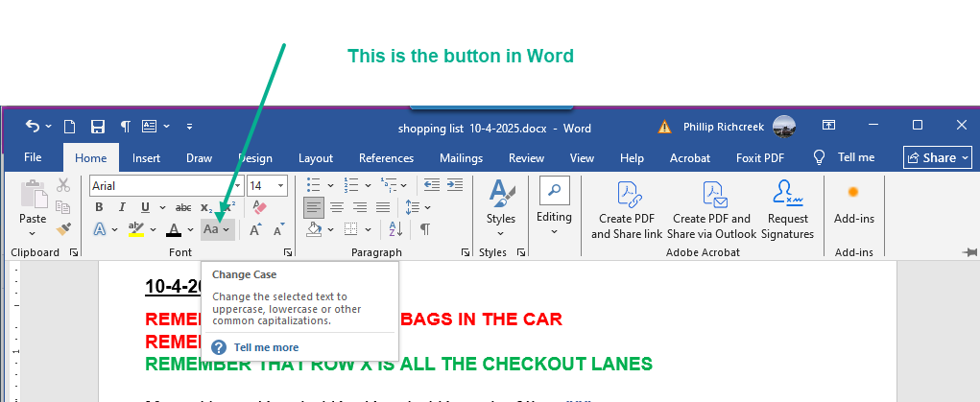Save the document with floppy icon
980x402 pixels.
point(98,127)
